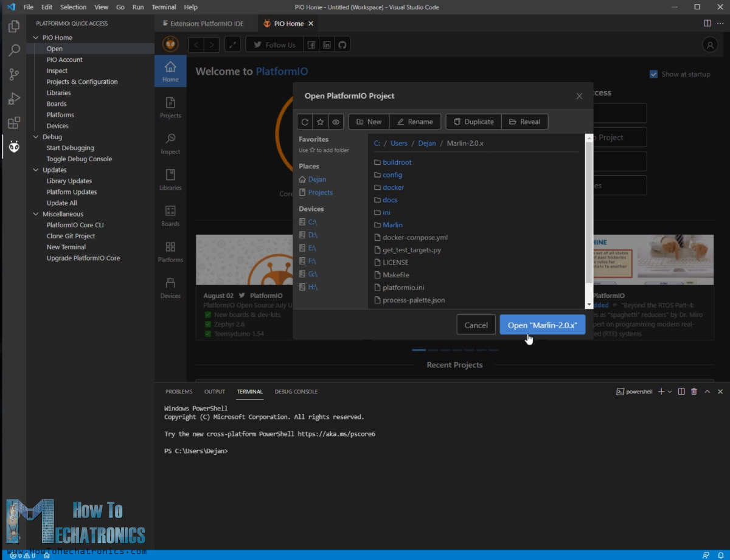Open the PlatformIO alien icon in activity bar
730x560 pixels.
click(x=13, y=146)
